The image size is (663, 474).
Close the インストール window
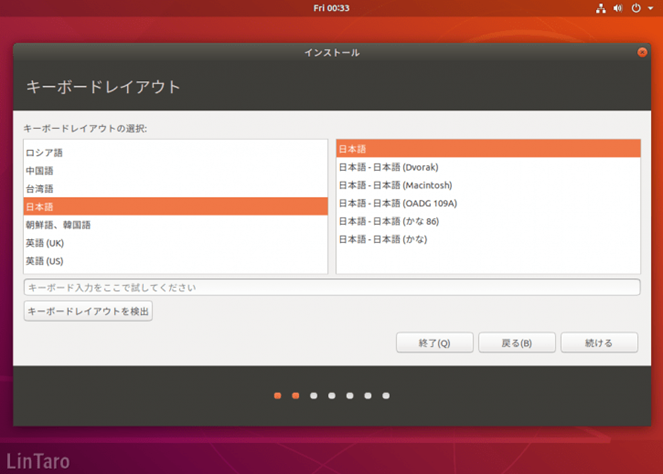pyautogui.click(x=642, y=52)
